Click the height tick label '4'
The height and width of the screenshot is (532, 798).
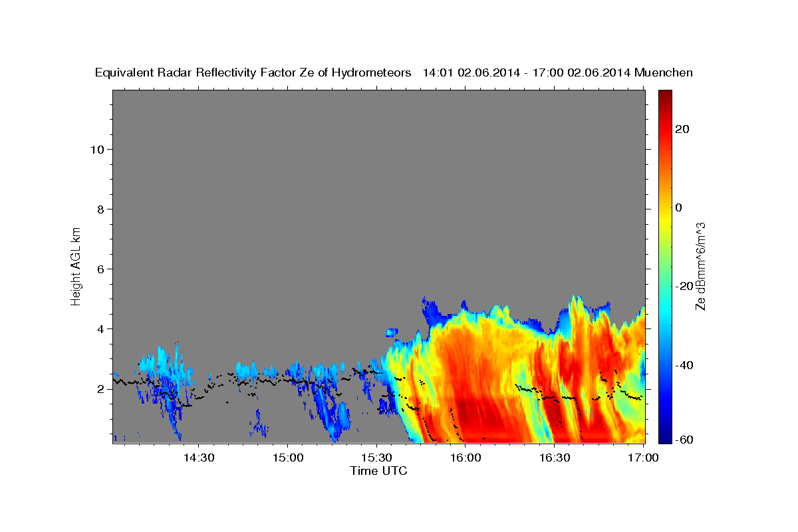(101, 329)
